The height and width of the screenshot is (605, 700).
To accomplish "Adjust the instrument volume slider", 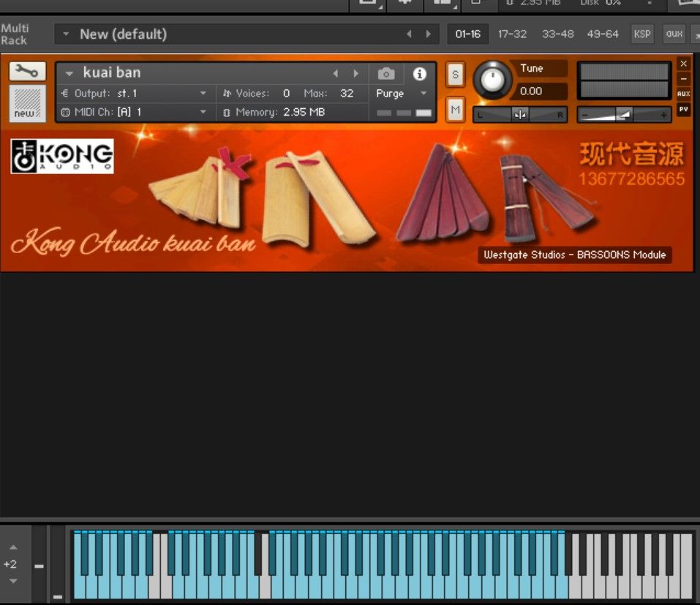I will (624, 115).
